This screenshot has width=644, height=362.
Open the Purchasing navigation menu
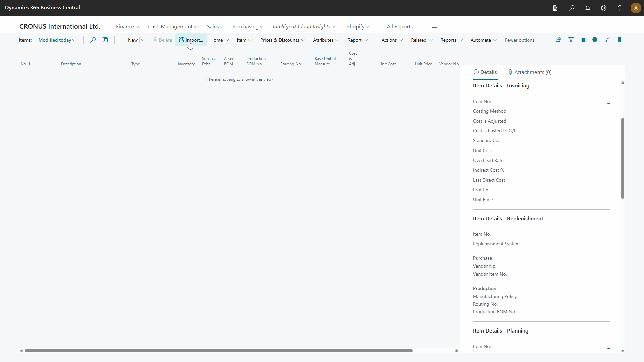[x=248, y=26]
